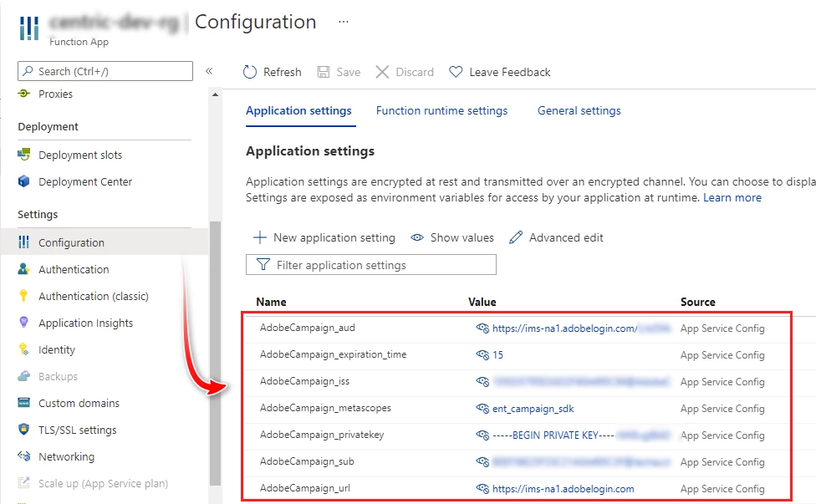Screen dimensions: 816x504
Task: Toggle Show values
Action: pyautogui.click(x=452, y=237)
